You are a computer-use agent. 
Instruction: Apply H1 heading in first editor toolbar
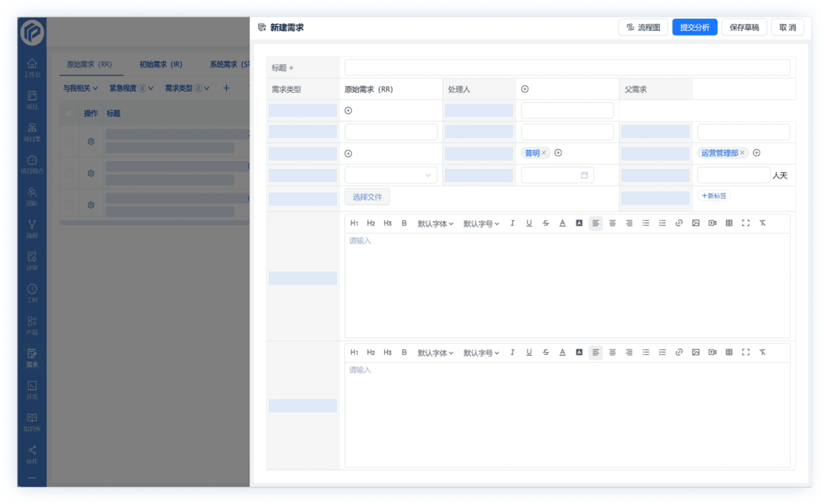pos(354,223)
